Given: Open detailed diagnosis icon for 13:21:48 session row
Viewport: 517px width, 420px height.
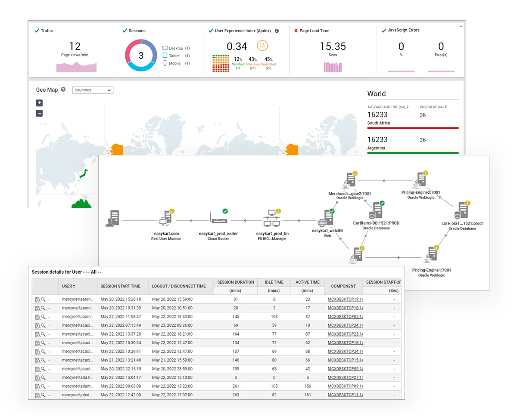Looking at the screenshot, I should click(x=37, y=360).
